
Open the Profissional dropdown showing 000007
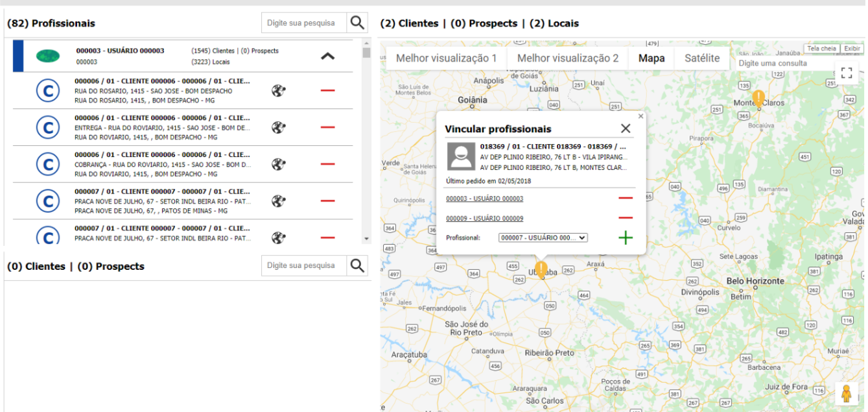pyautogui.click(x=543, y=238)
